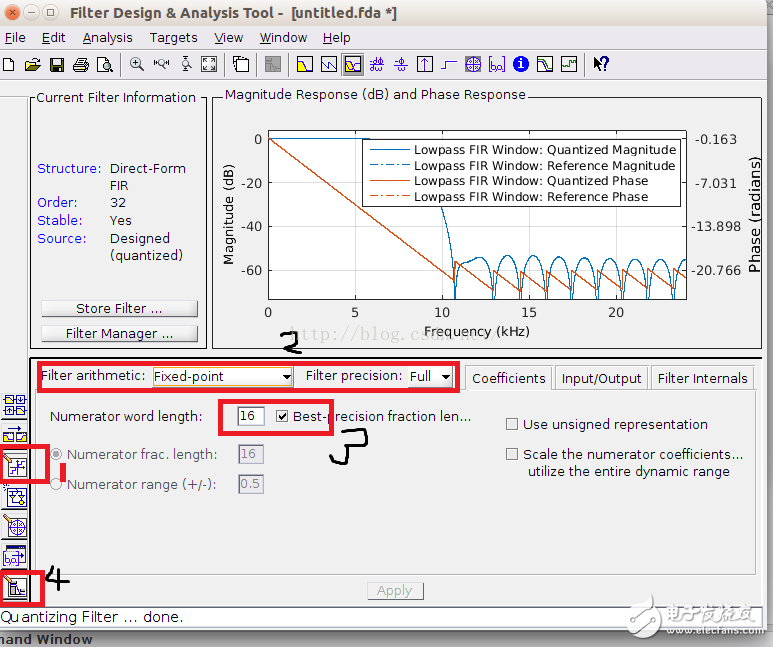The width and height of the screenshot is (773, 647).
Task: Toggle Best-precision fraction length checkbox
Action: coord(283,416)
